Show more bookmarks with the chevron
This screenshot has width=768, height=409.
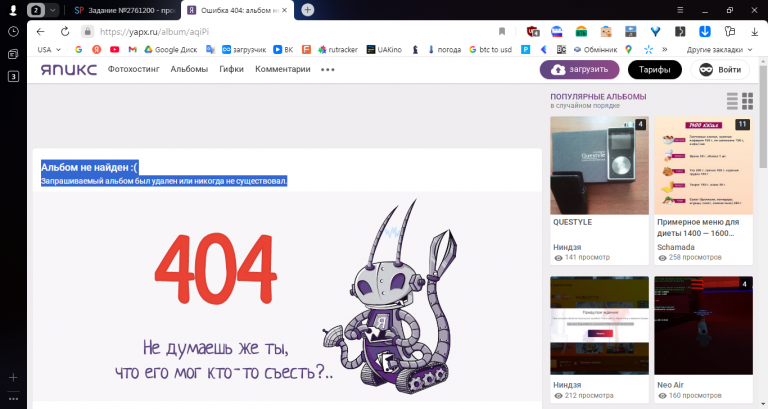[665, 49]
